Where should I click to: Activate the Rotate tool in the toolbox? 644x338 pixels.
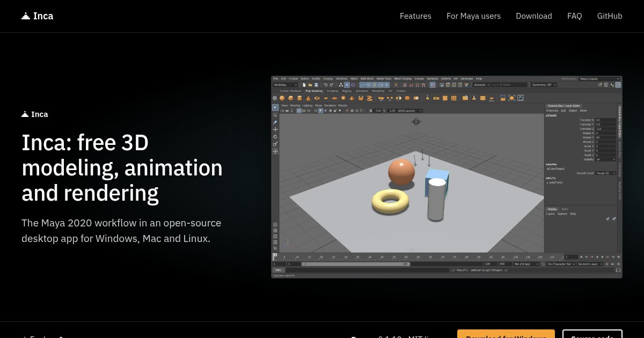tap(275, 137)
